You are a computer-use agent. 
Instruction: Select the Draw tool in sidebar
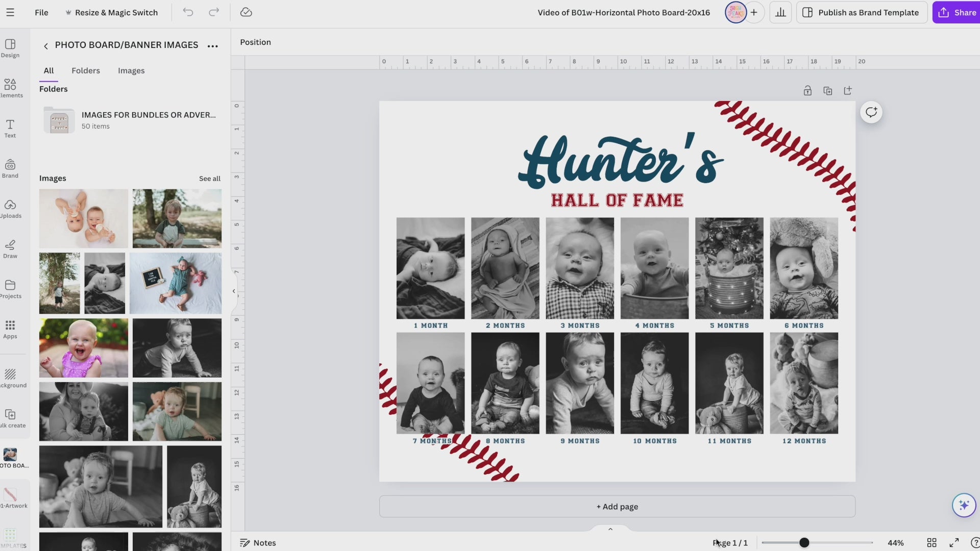pyautogui.click(x=10, y=249)
